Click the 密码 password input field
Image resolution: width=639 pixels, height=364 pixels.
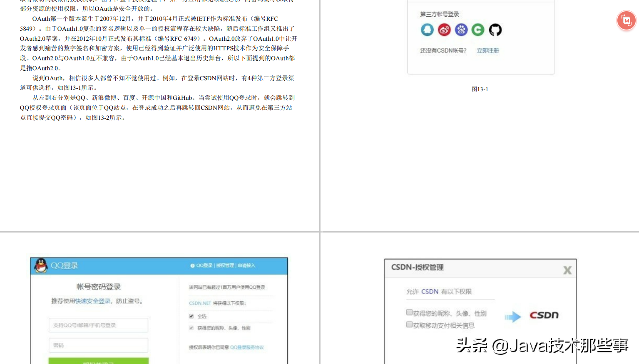pos(98,345)
